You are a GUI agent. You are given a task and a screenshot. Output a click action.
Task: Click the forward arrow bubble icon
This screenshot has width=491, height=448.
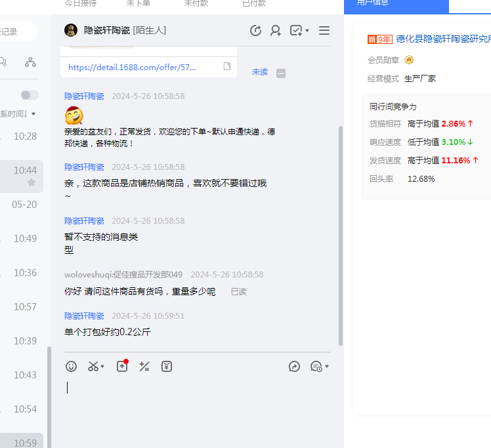pyautogui.click(x=294, y=367)
